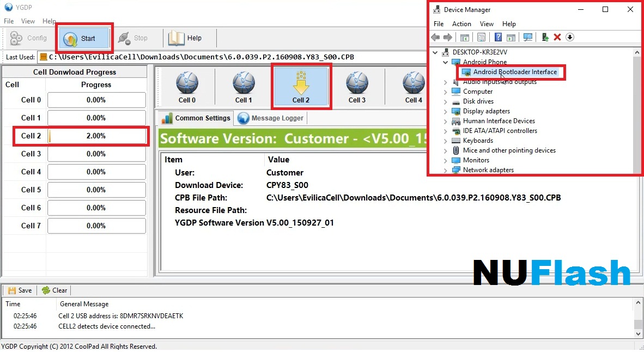The height and width of the screenshot is (352, 644).
Task: Expand the Keyboards category
Action: [x=446, y=141]
